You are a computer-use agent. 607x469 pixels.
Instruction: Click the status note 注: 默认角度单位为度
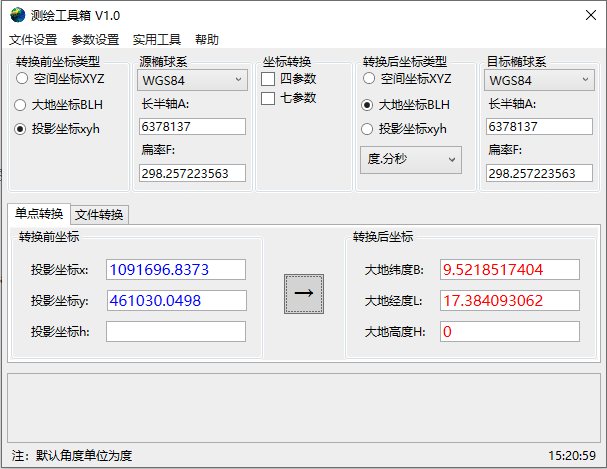[72, 455]
